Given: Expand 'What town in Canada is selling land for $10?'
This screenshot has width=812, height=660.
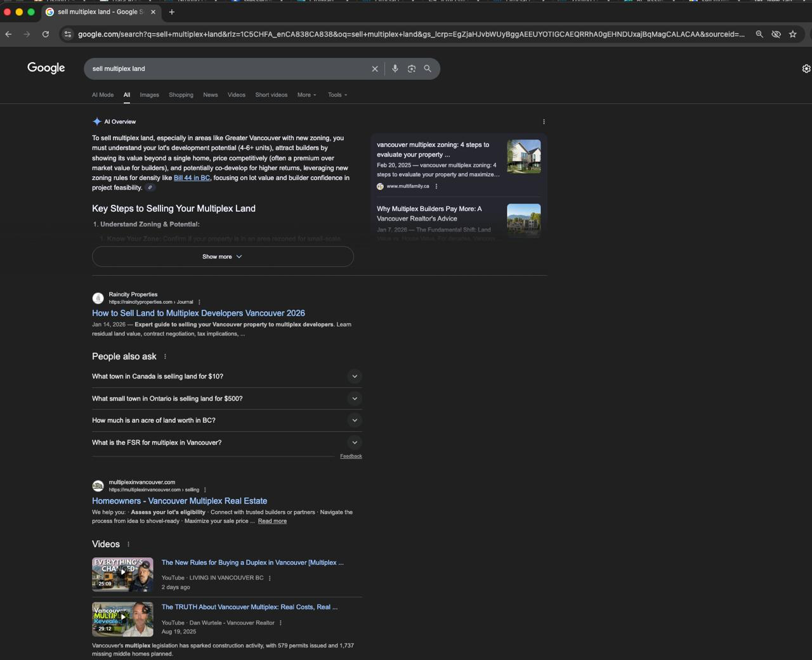Looking at the screenshot, I should coord(226,377).
